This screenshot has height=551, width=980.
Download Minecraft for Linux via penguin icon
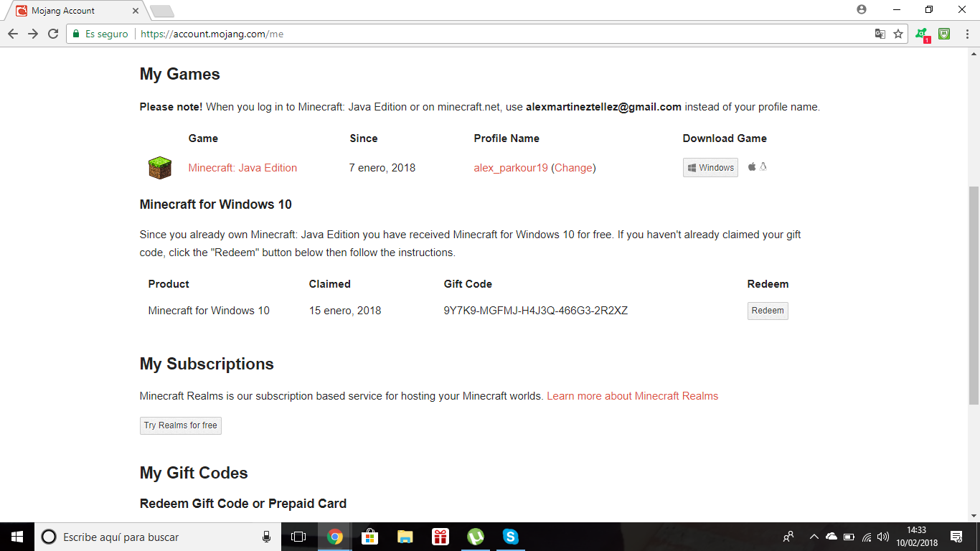[763, 166]
